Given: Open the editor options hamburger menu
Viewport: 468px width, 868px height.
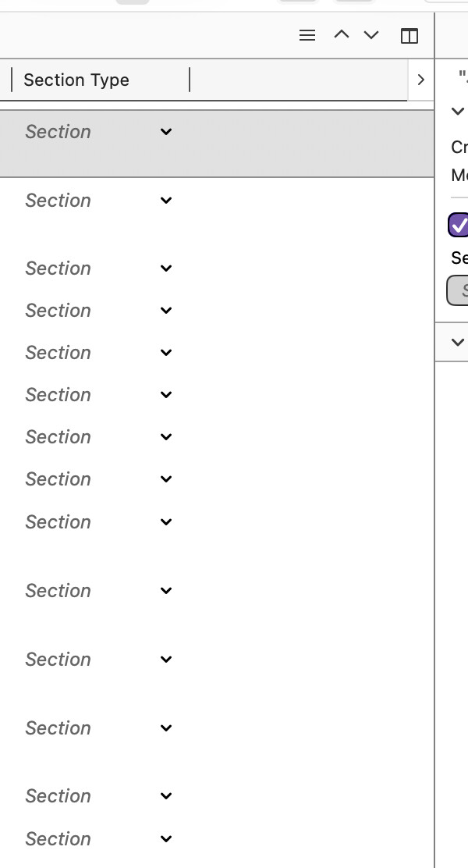Looking at the screenshot, I should coord(307,35).
